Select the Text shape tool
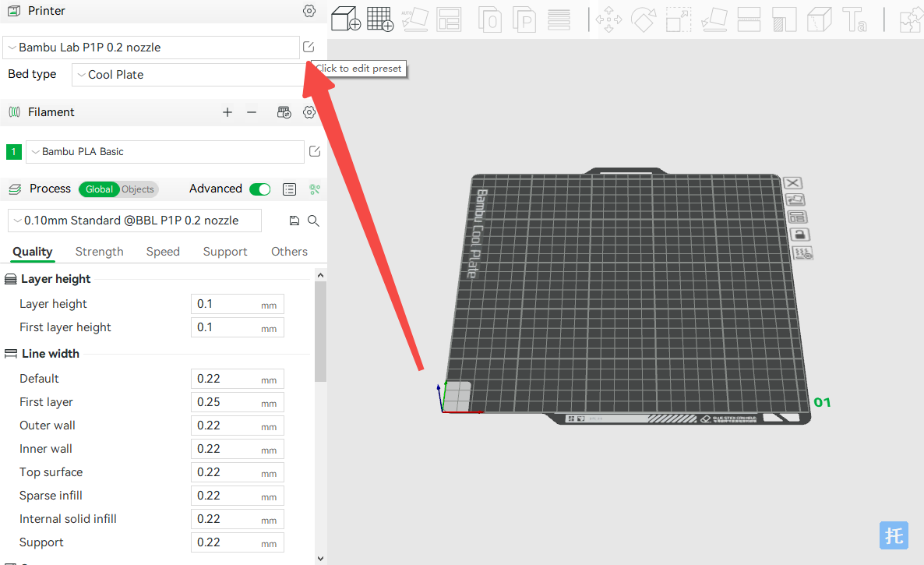 pos(855,19)
